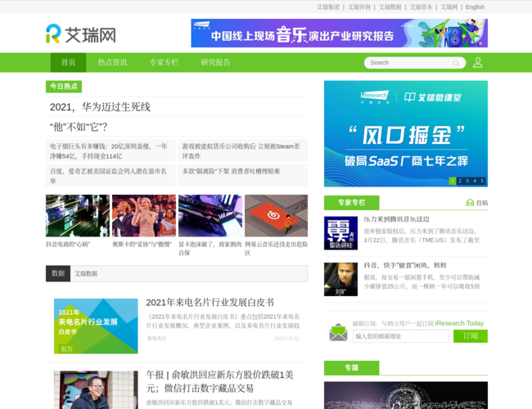Click the email address input field
This screenshot has height=409, width=532.
[x=401, y=336]
